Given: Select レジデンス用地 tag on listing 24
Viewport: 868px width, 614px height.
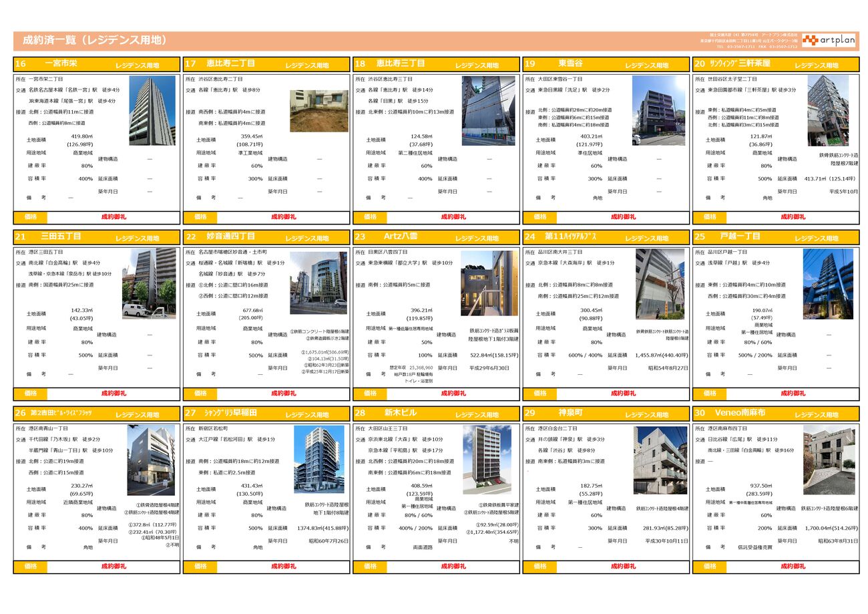Looking at the screenshot, I should pyautogui.click(x=646, y=239).
